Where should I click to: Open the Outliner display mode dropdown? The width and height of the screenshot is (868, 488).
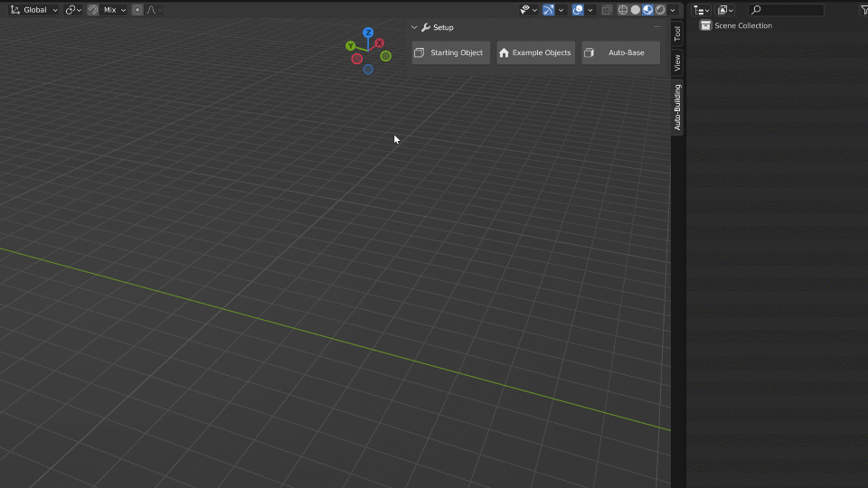(725, 10)
